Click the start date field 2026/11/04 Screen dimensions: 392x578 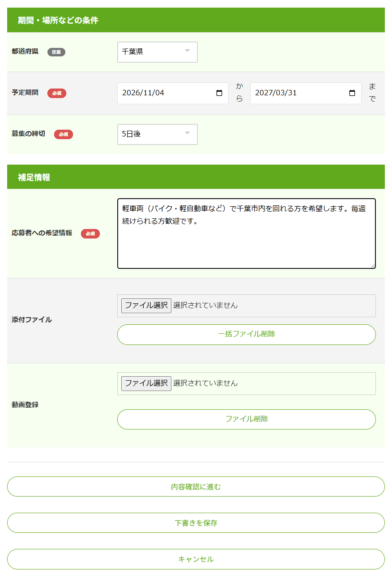point(173,93)
